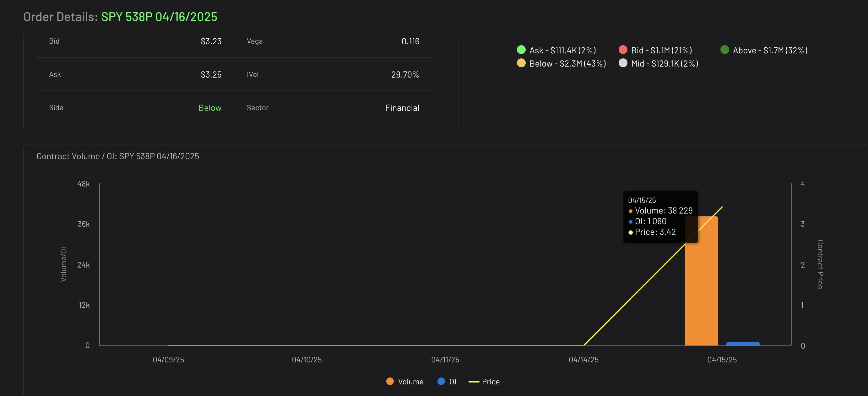Click the 12k y-axis label

pos(84,305)
